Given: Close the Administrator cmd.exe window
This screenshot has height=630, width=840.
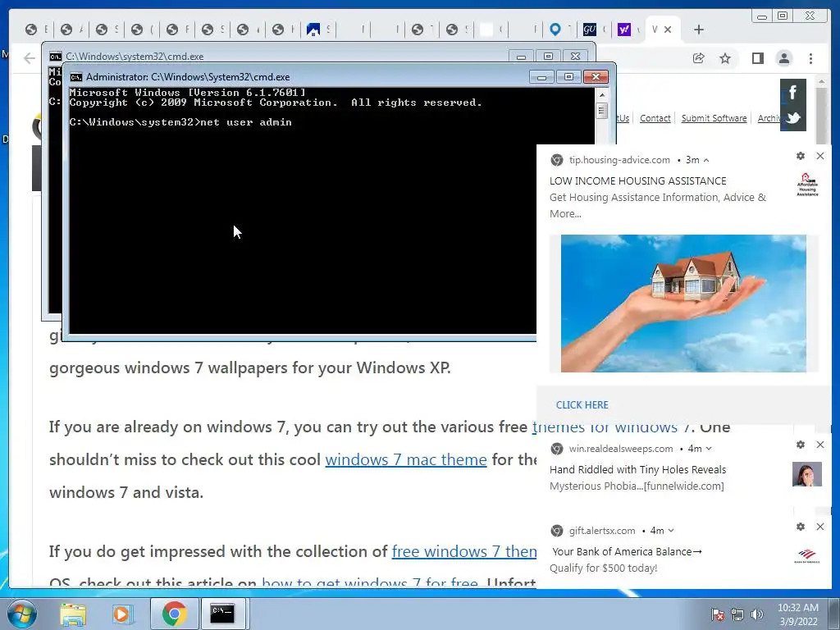Looking at the screenshot, I should [596, 77].
